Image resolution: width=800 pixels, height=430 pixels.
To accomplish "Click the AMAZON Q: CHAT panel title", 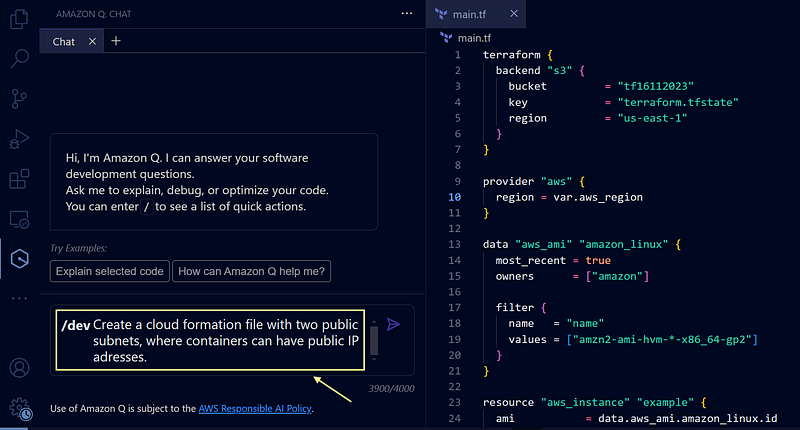I will [93, 14].
